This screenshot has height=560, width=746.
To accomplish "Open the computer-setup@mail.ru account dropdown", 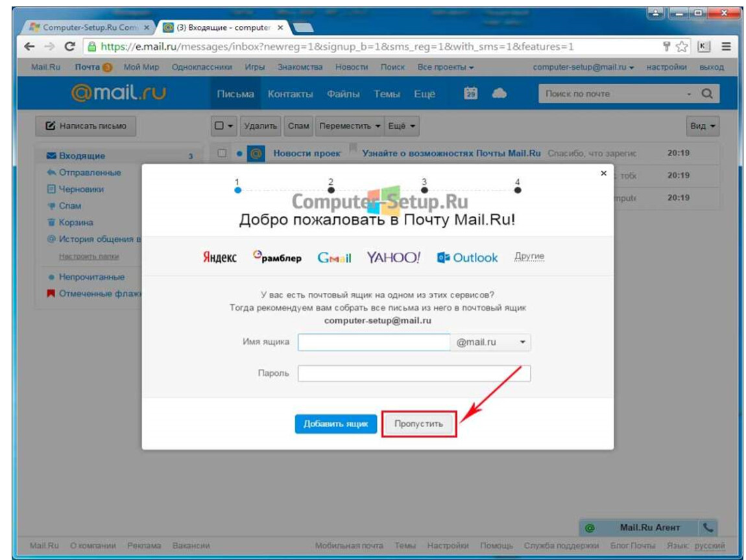I will coord(583,67).
